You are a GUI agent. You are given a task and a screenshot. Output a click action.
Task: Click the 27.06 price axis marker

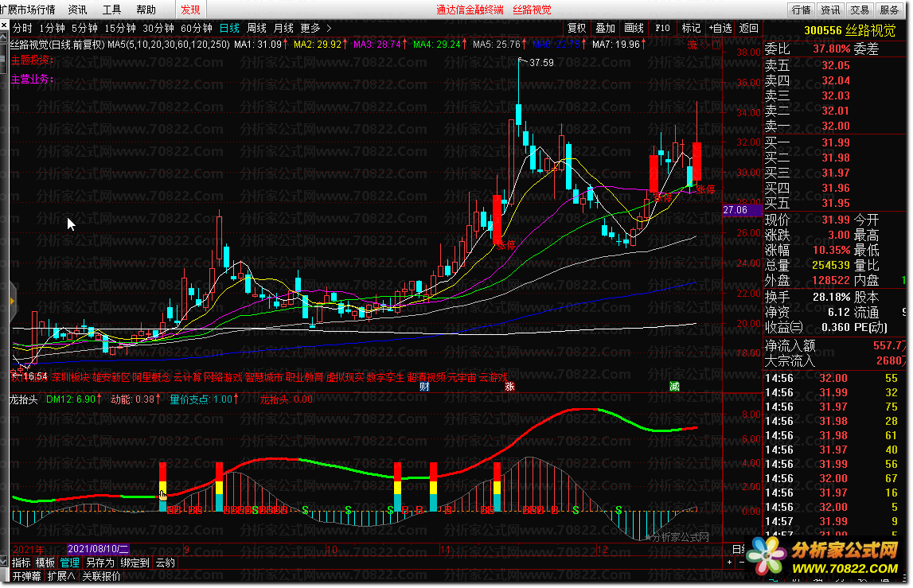tap(742, 210)
